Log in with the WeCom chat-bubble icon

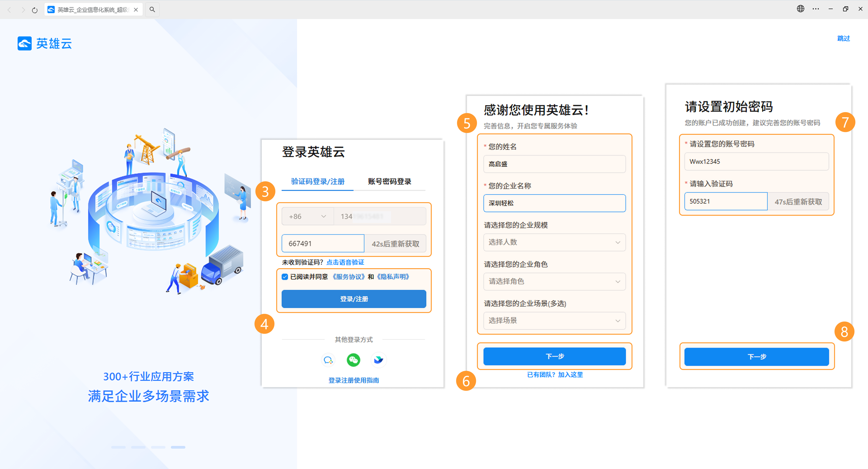pyautogui.click(x=328, y=360)
